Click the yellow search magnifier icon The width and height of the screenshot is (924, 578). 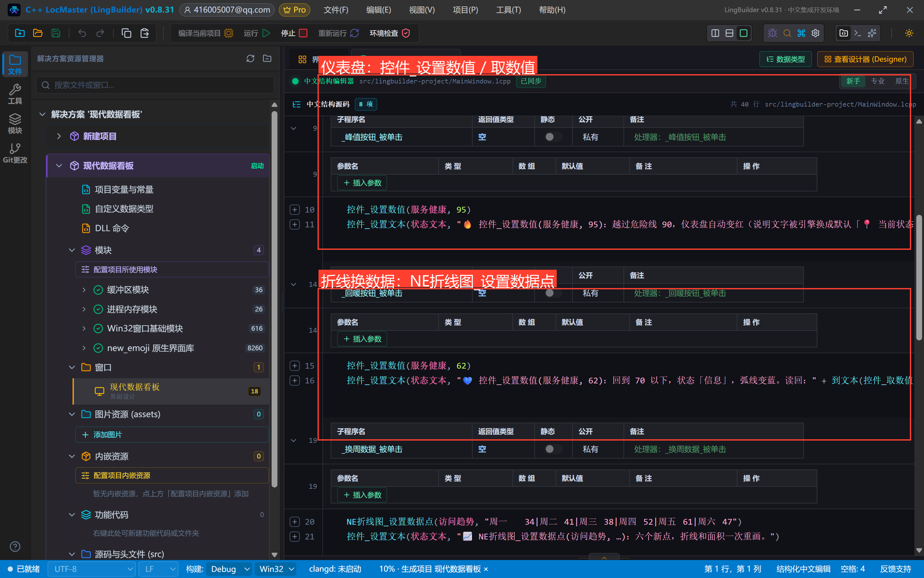(x=787, y=33)
